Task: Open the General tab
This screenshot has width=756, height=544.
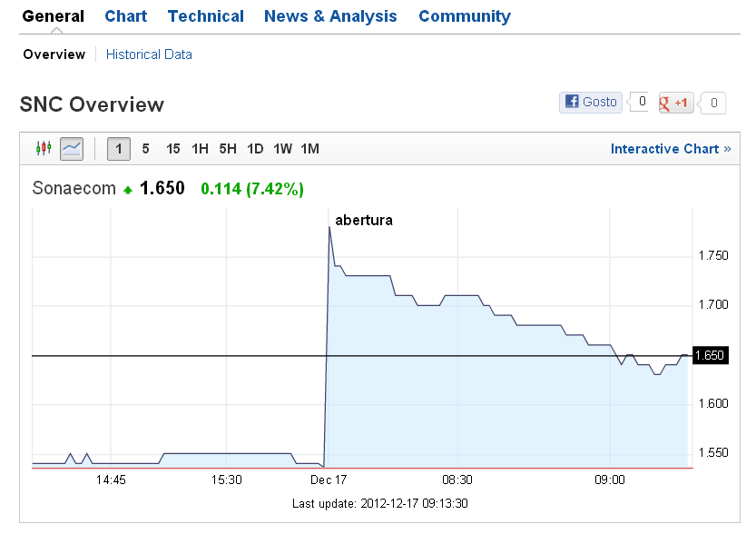Action: pyautogui.click(x=53, y=16)
